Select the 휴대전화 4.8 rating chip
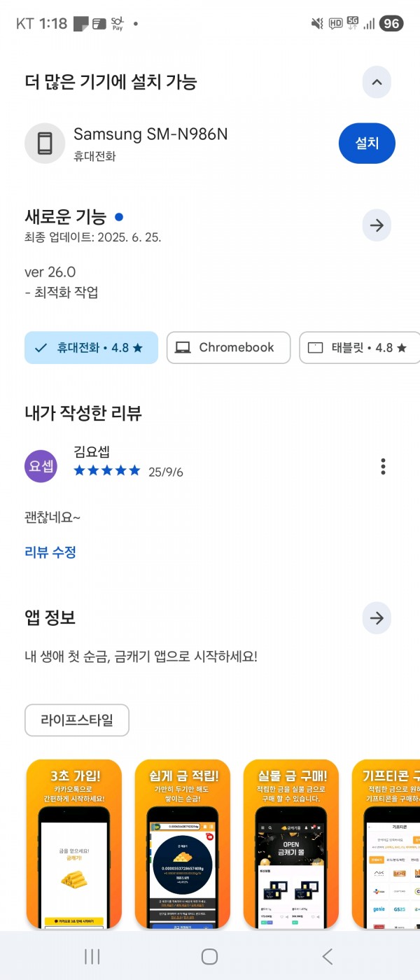The height and width of the screenshot is (980, 420). pos(92,348)
